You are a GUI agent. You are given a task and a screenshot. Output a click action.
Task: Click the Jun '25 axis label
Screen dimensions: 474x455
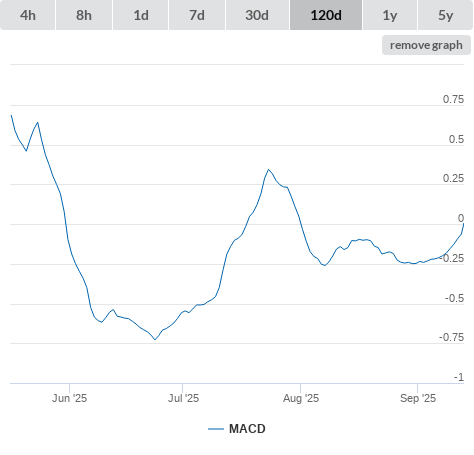[x=69, y=398]
